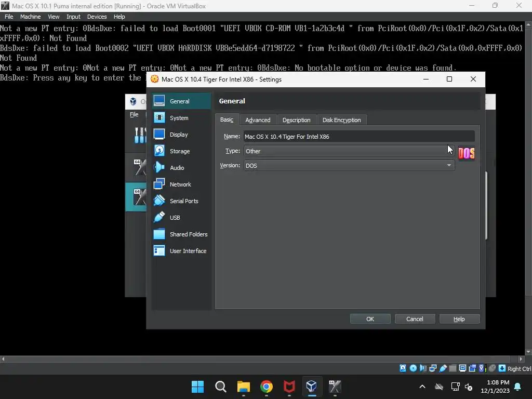The image size is (532, 399).
Task: Open File menu in VirtualBox Manager window
Action: coord(134,114)
